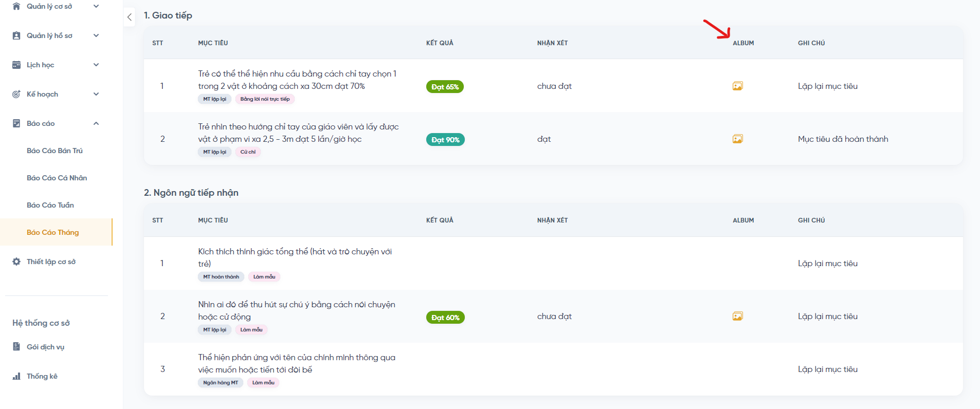Click the 'Đạt 65%' result badge
This screenshot has width=980, height=409.
445,87
